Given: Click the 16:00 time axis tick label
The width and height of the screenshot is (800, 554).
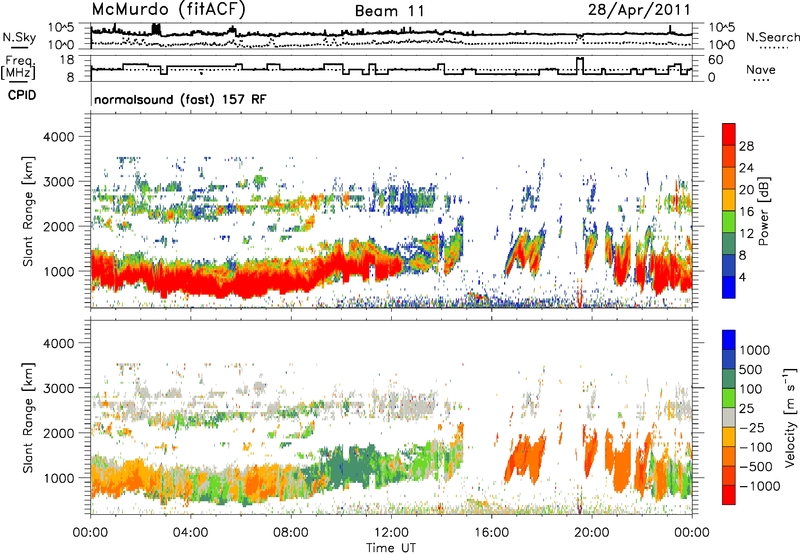Looking at the screenshot, I should pyautogui.click(x=491, y=533).
